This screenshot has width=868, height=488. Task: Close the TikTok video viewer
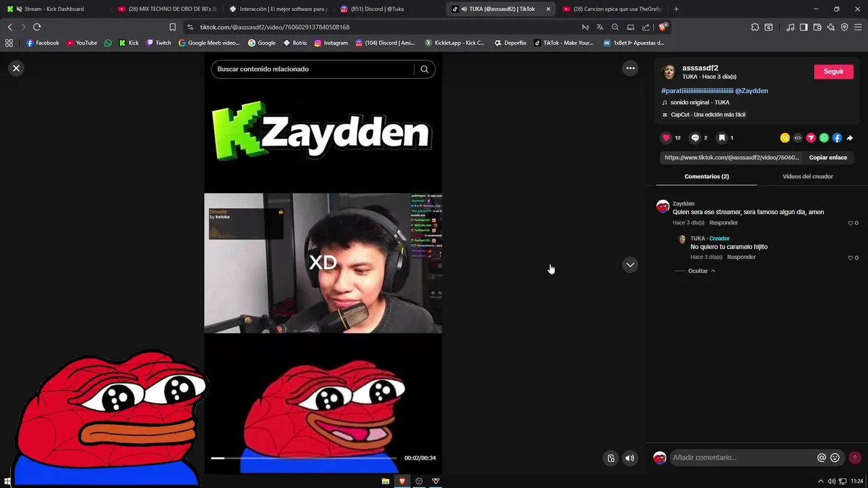[x=16, y=68]
